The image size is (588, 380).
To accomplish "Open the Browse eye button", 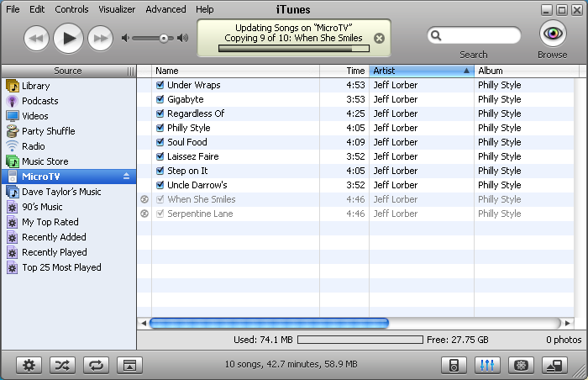I will [553, 34].
